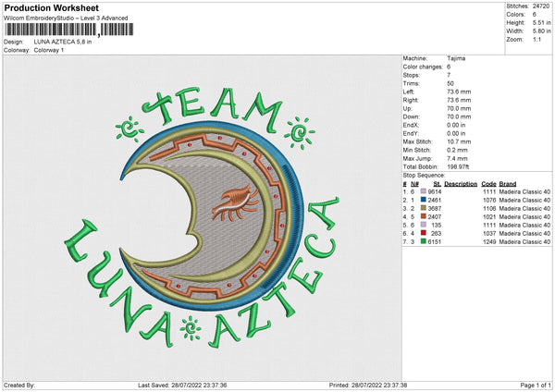555x392 pixels.
Task: Click the 'EndX:' label
Action: [411, 125]
